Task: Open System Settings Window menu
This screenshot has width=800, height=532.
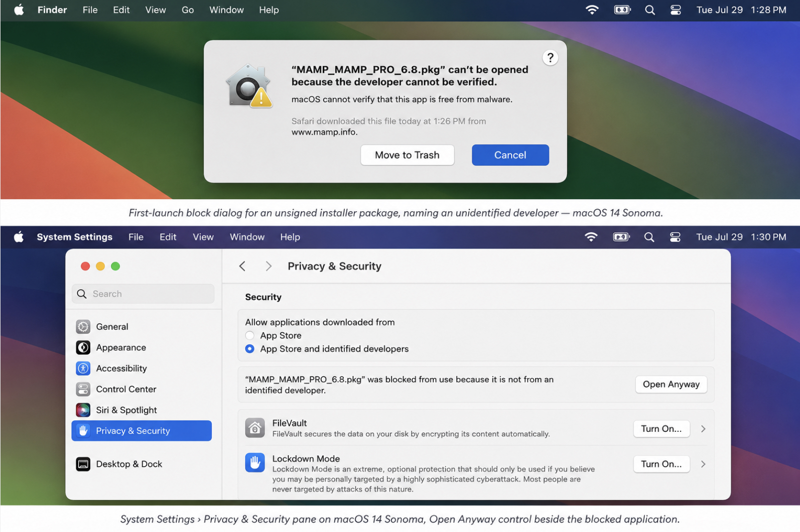Action: click(x=247, y=237)
